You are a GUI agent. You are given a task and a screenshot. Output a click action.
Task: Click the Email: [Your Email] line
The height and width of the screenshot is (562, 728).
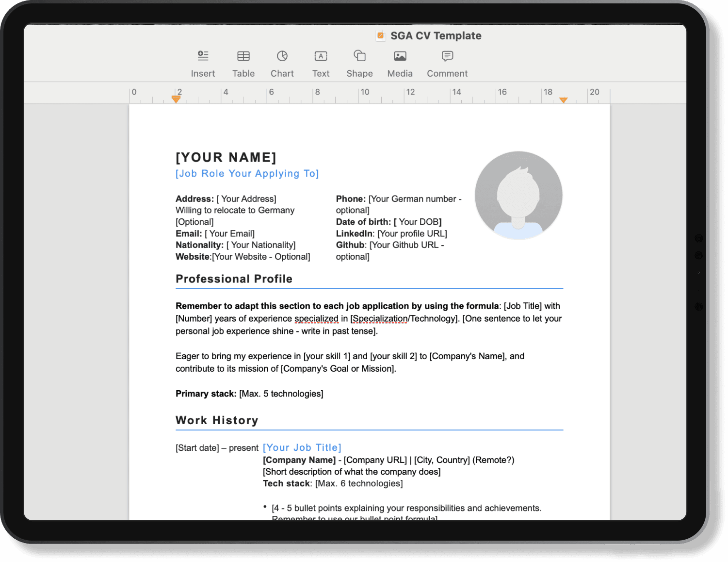pyautogui.click(x=215, y=233)
